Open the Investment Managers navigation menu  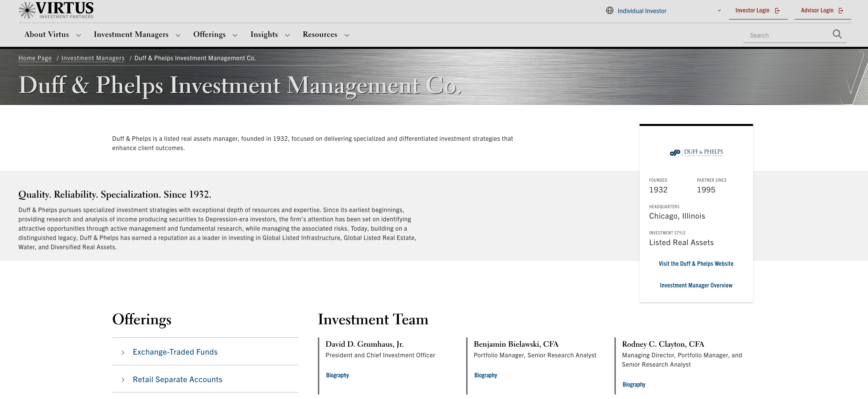point(131,34)
